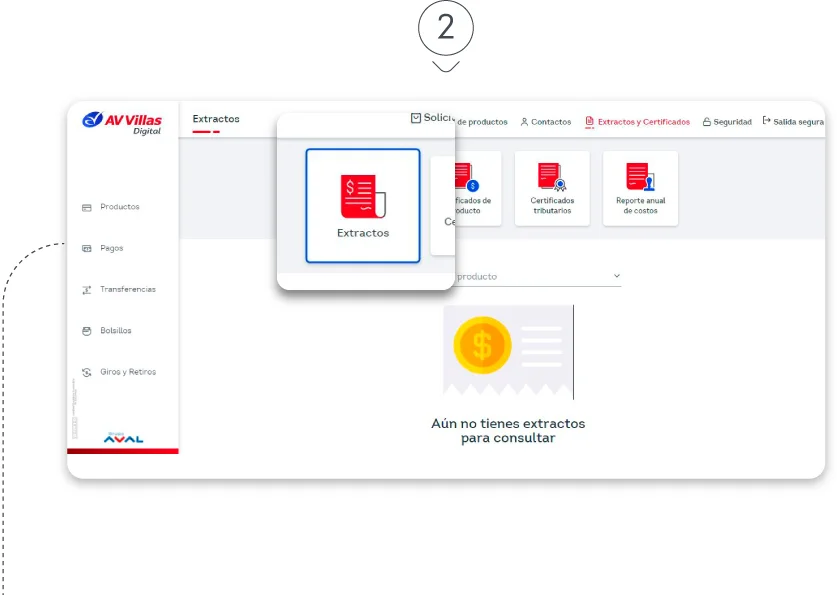Select the highlighted Extractos card
Image resolution: width=837 pixels, height=595 pixels.
(x=362, y=205)
